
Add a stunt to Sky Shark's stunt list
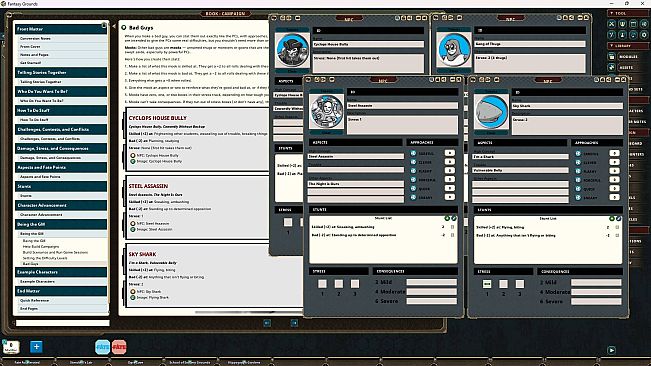pos(612,218)
